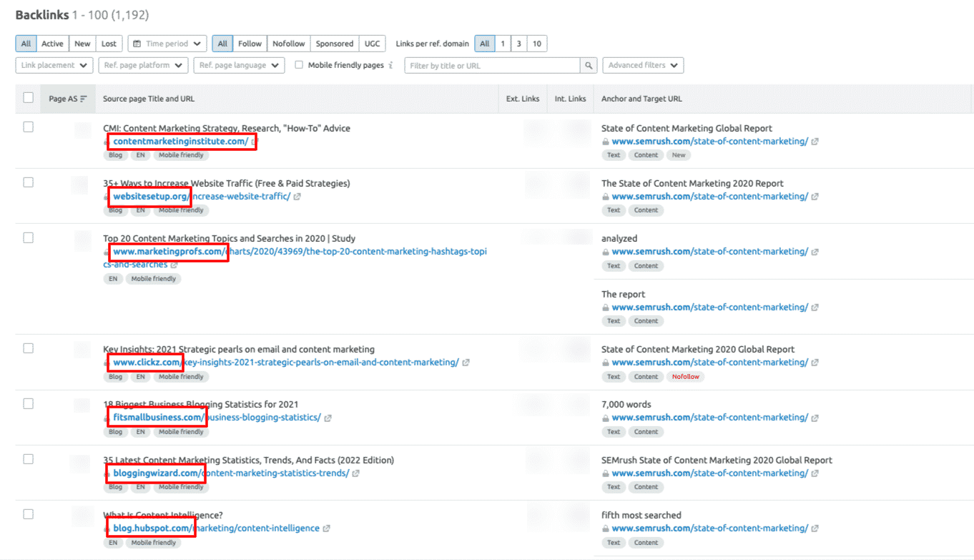This screenshot has width=974, height=560.
Task: Open blog.hubspot.com content-intelligence link
Action: click(x=217, y=529)
